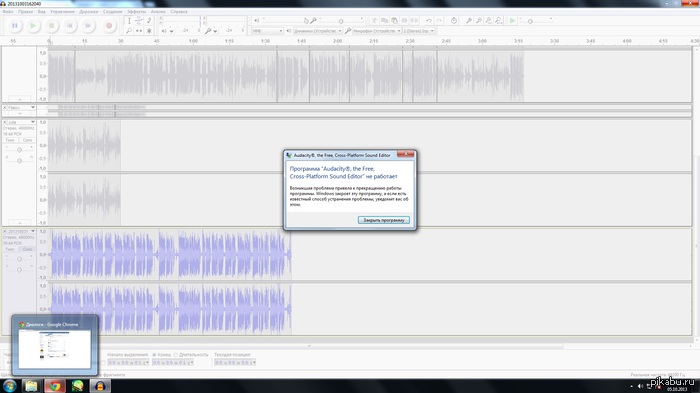Redo the last undone action
The width and height of the screenshot is (700, 393).
[439, 21]
